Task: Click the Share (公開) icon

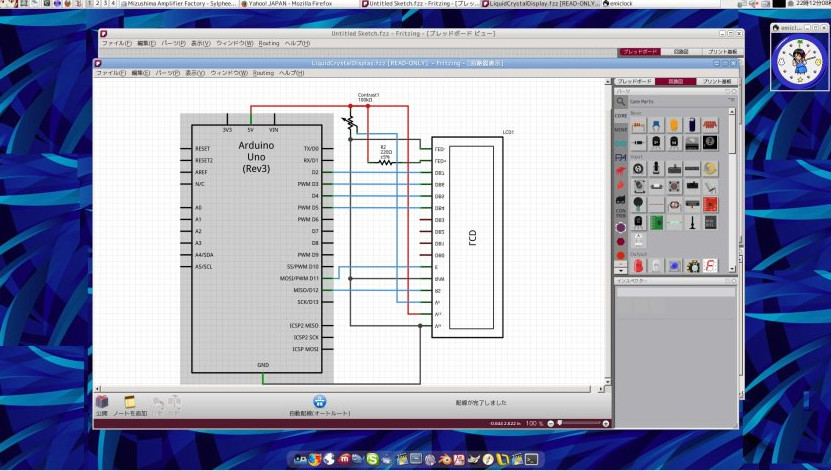Action: 102,402
